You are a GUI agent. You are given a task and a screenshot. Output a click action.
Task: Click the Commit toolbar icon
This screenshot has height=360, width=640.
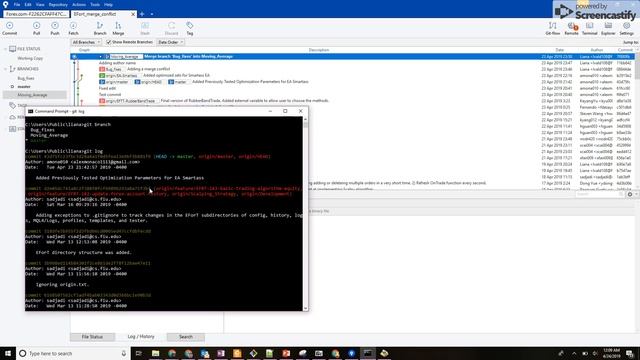9,29
